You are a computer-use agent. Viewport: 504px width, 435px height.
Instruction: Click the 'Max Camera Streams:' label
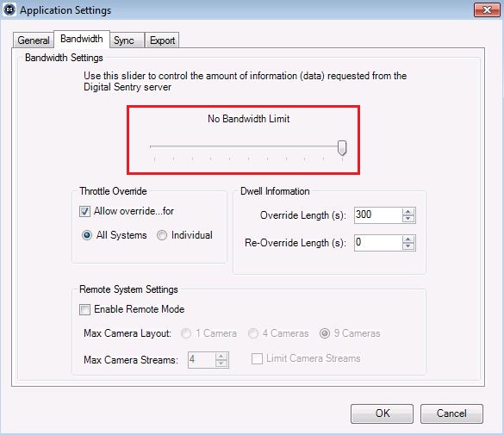point(131,360)
